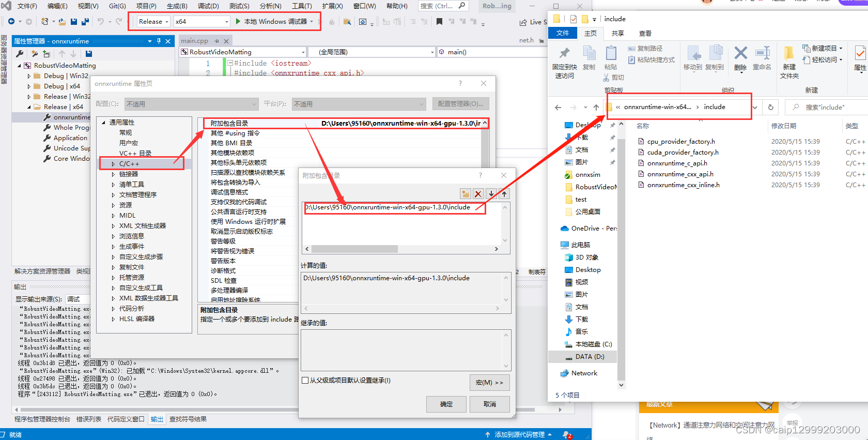Image resolution: width=868 pixels, height=440 pixels.
Task: Refresh the Explorer address bar location
Action: [x=770, y=107]
